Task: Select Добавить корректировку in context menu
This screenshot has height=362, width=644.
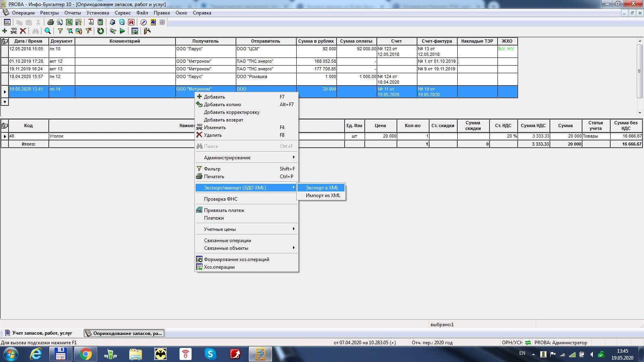Action: coord(246,112)
